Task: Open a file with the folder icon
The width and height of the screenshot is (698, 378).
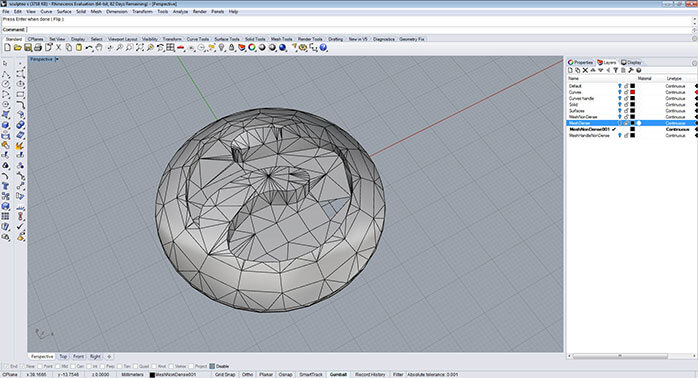Action: tap(17, 48)
